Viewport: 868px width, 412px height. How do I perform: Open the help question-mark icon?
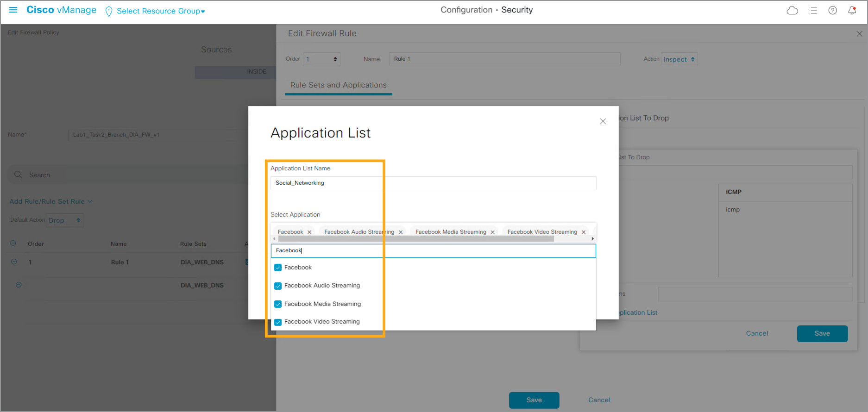(x=833, y=10)
